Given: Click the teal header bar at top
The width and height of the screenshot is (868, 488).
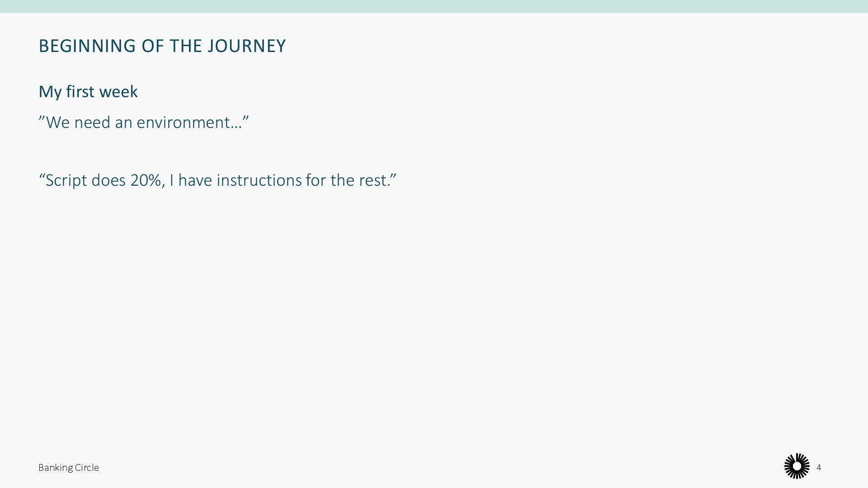Looking at the screenshot, I should pyautogui.click(x=434, y=6).
